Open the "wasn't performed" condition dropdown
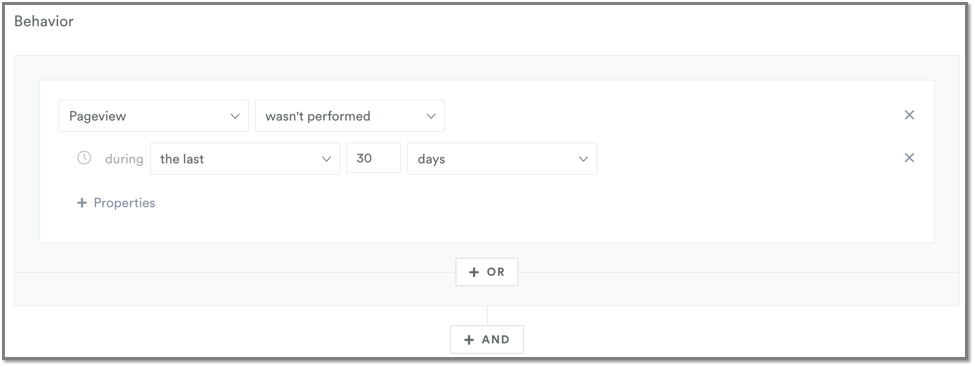The height and width of the screenshot is (367, 975). point(349,116)
